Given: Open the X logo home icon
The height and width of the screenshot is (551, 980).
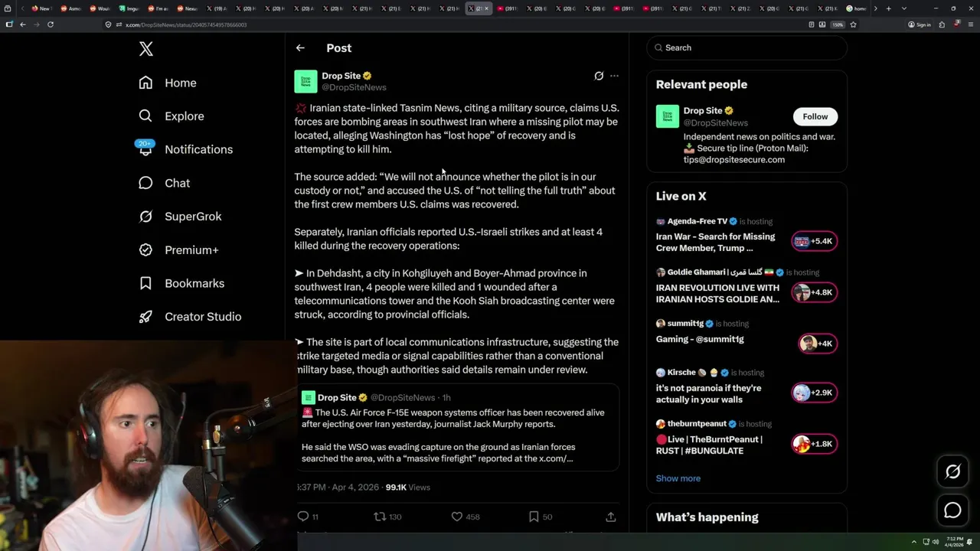Looking at the screenshot, I should 146,49.
